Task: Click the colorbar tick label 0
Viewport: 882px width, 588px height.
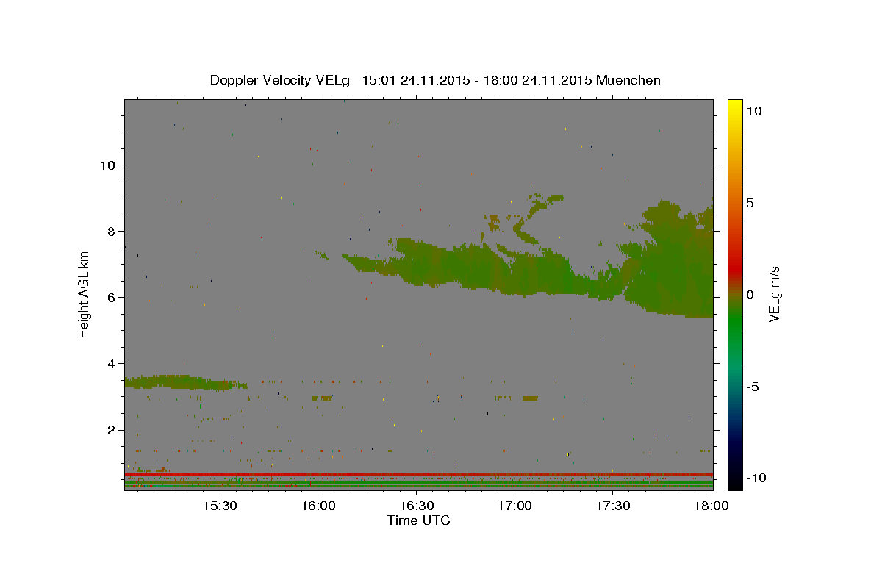Action: point(750,295)
